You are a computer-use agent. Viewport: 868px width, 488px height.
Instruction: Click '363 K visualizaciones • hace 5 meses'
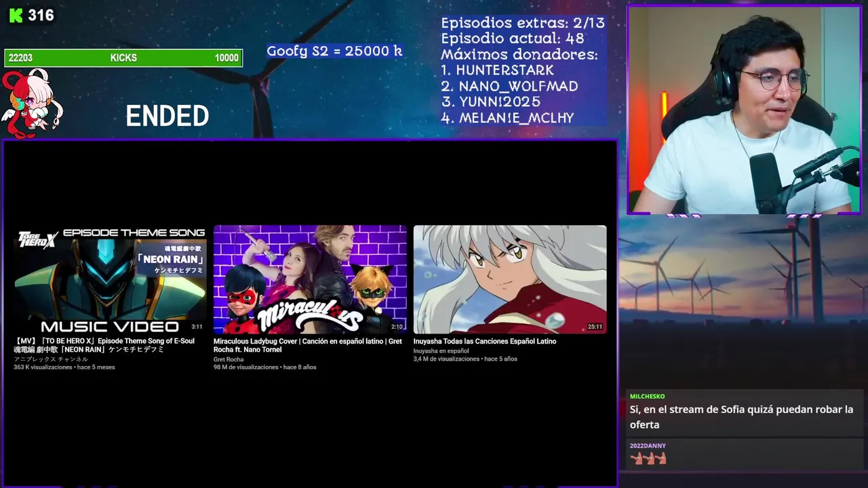pyautogui.click(x=64, y=367)
